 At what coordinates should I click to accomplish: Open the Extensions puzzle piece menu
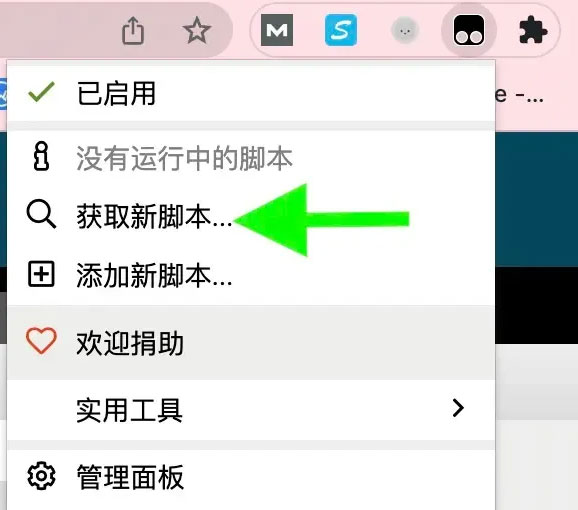(533, 30)
